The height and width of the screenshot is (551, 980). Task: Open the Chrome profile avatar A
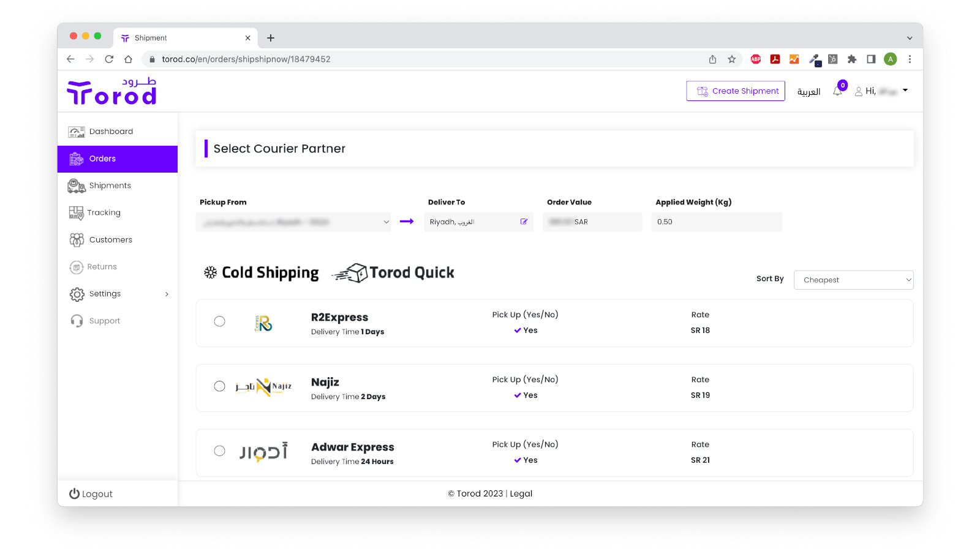click(891, 59)
